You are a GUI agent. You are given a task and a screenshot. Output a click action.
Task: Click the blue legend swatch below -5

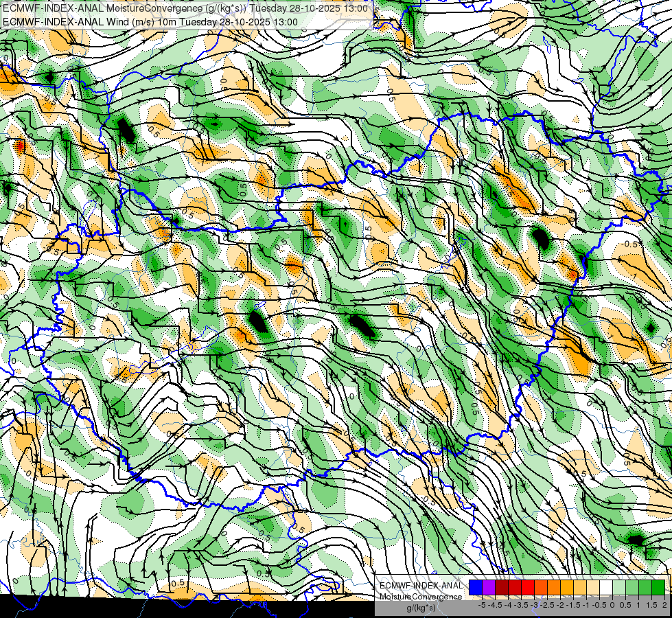[x=475, y=588]
